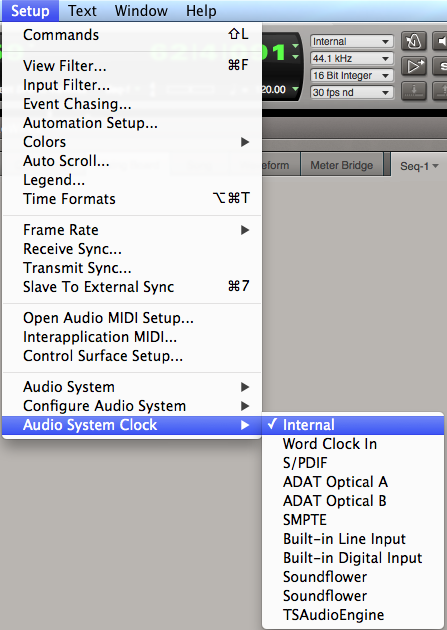Image resolution: width=447 pixels, height=630 pixels.
Task: Open the 30 fps nd frame rate dropdown
Action: 352,92
